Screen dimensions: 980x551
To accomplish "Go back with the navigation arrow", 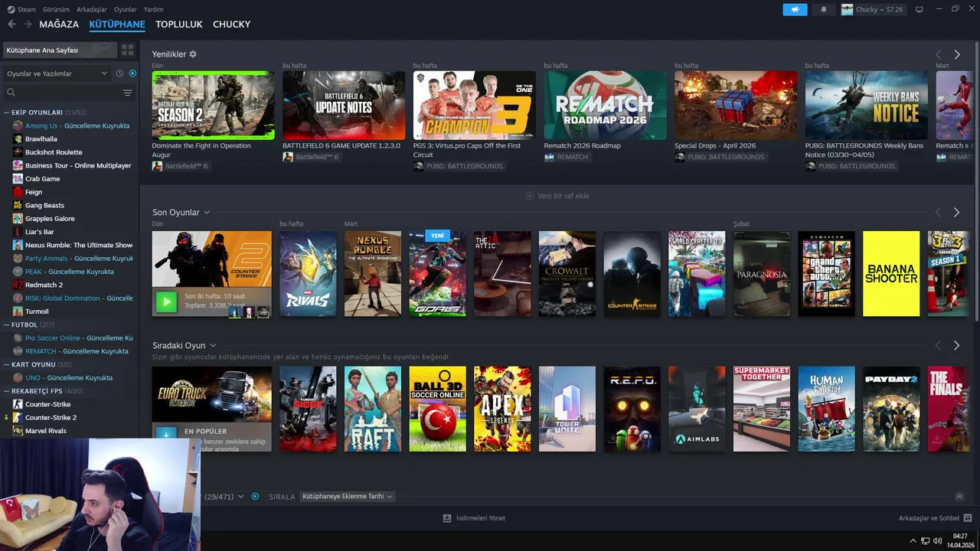I will [11, 24].
